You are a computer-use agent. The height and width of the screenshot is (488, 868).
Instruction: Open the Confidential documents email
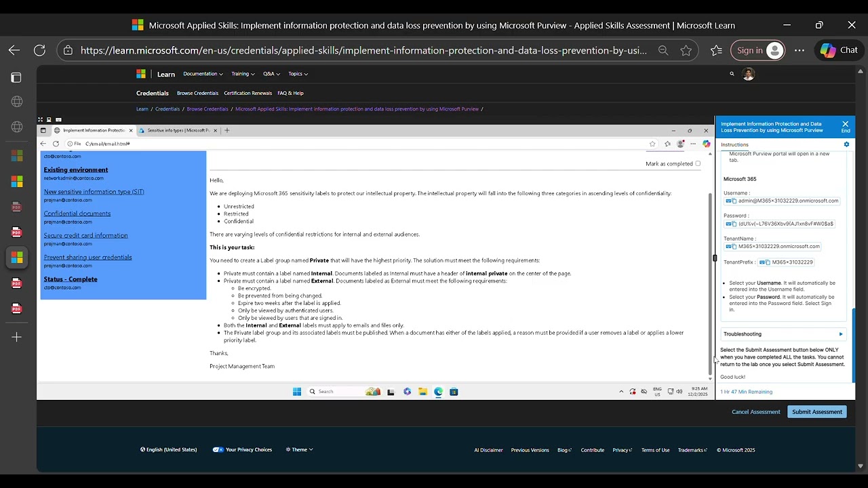(x=77, y=213)
